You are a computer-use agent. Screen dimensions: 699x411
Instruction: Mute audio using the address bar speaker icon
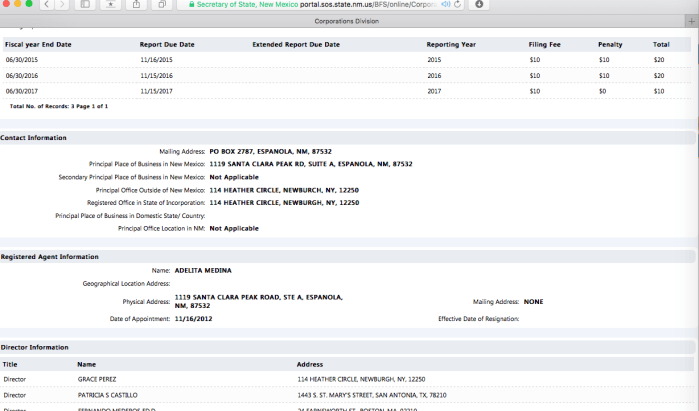click(444, 5)
